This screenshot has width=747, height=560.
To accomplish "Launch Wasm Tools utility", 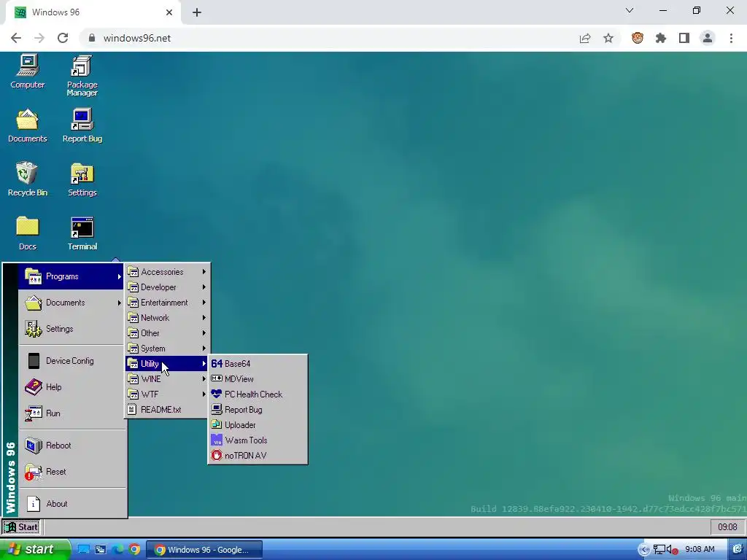I will pos(258,440).
